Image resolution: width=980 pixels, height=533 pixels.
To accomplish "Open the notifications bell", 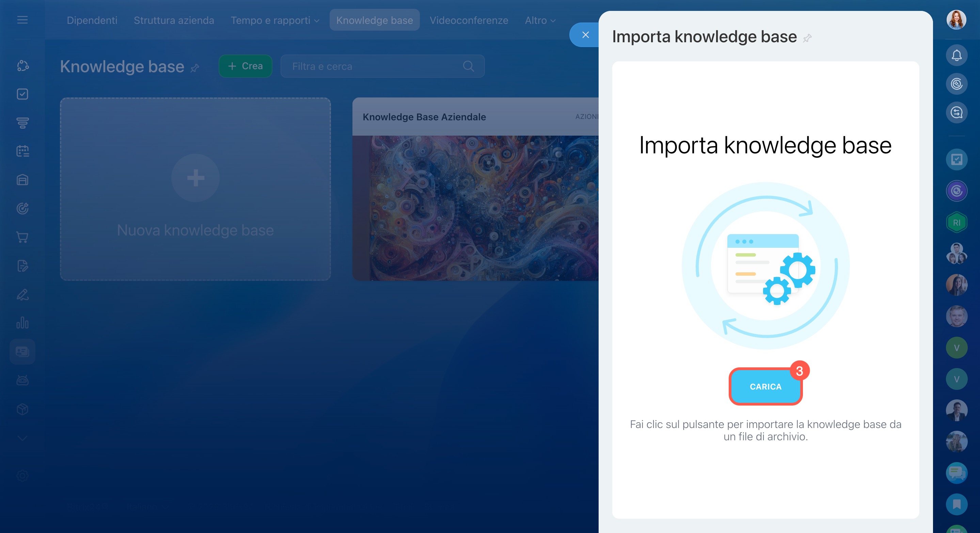I will tap(957, 56).
